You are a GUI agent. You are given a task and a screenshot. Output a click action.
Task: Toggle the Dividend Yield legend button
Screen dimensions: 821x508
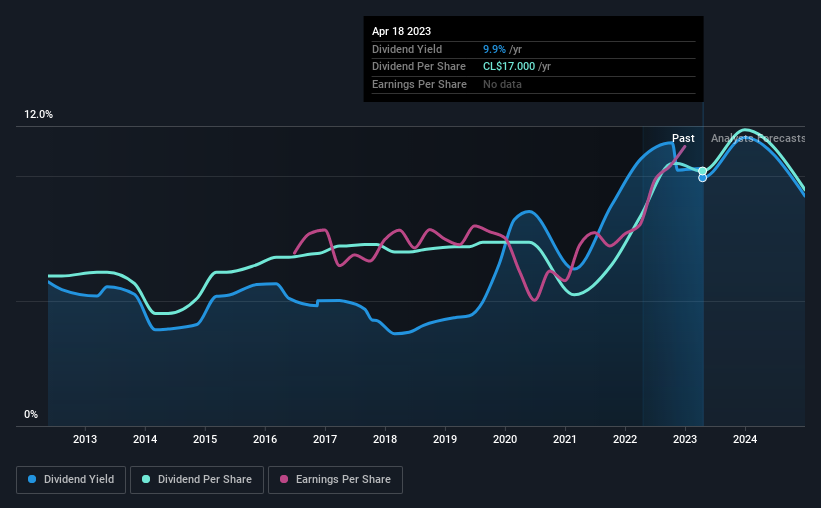71,480
